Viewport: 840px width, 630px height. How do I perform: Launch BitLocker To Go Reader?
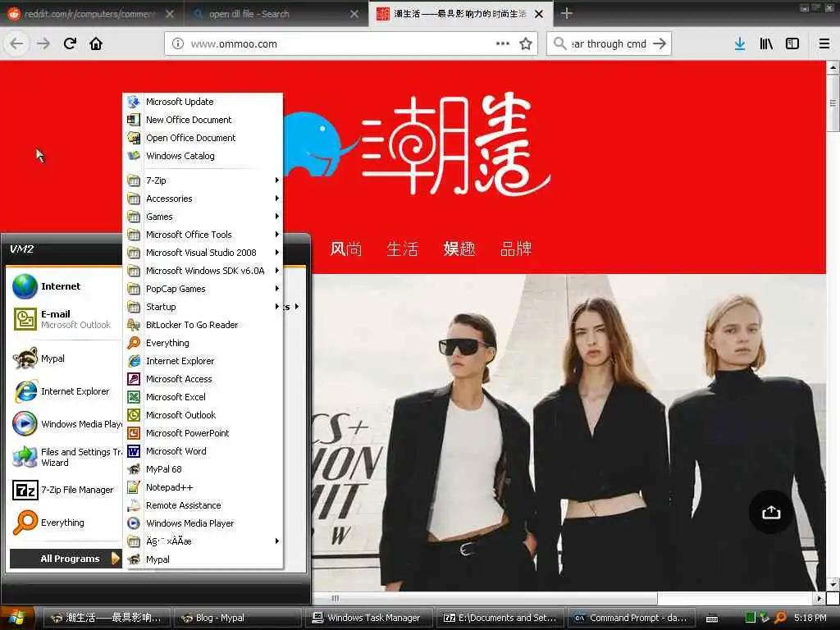point(203,325)
